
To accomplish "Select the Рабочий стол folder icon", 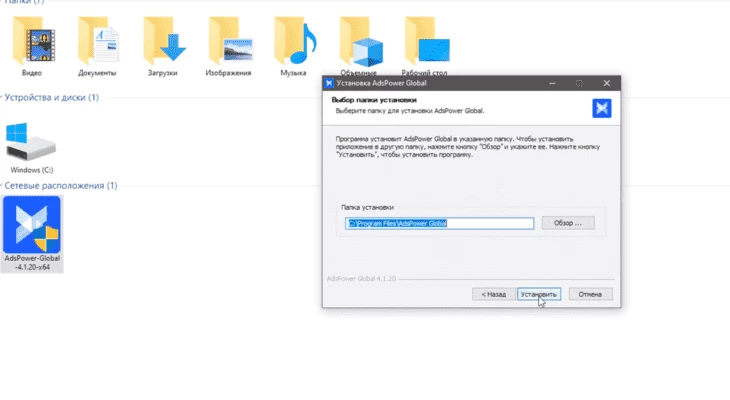I will [x=426, y=41].
